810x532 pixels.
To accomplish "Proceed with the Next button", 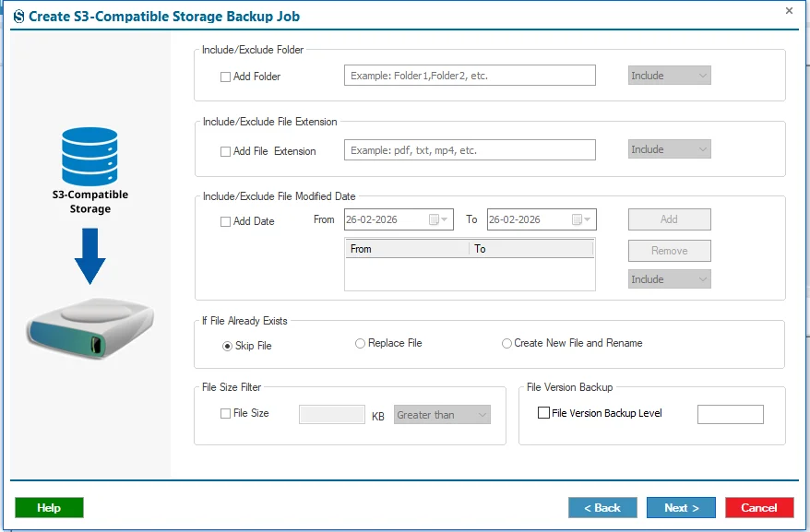I will tap(682, 508).
